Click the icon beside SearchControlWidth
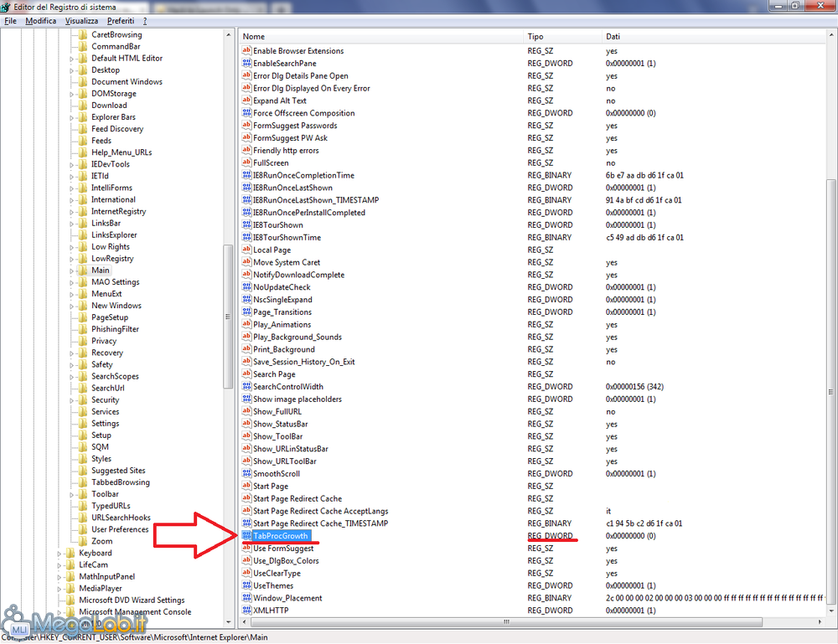 click(x=246, y=386)
